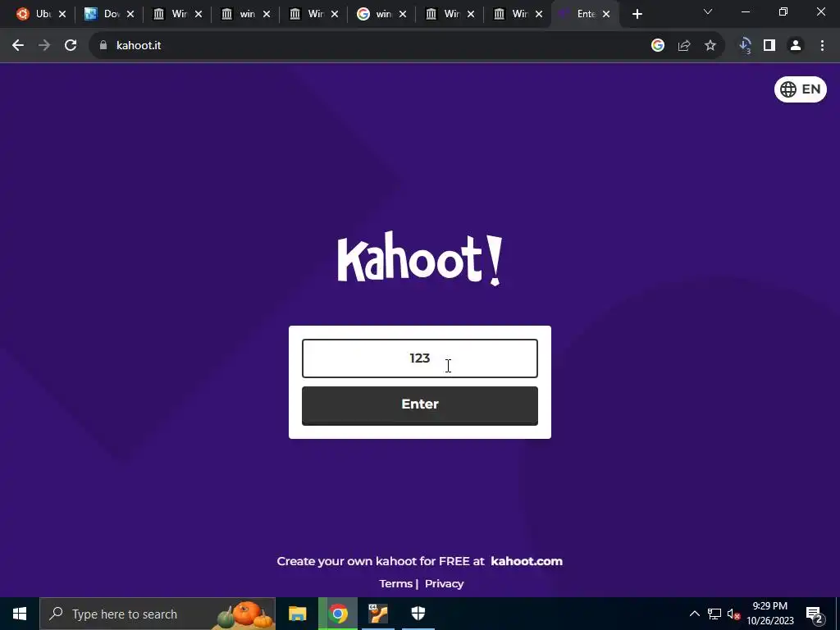
Task: Open network status tray icon
Action: 714,614
